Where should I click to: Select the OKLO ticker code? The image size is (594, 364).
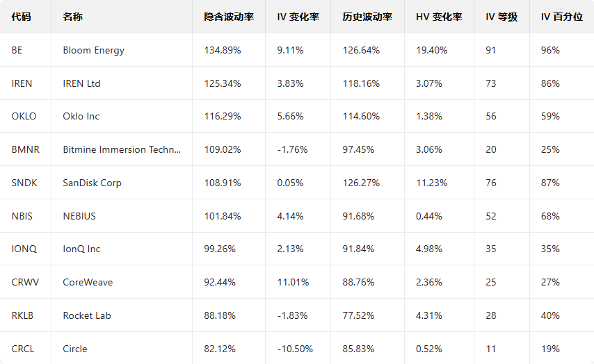coord(24,116)
